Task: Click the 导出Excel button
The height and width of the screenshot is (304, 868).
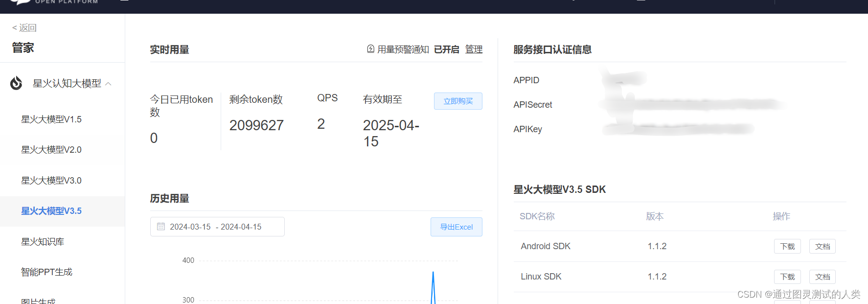Action: (457, 227)
